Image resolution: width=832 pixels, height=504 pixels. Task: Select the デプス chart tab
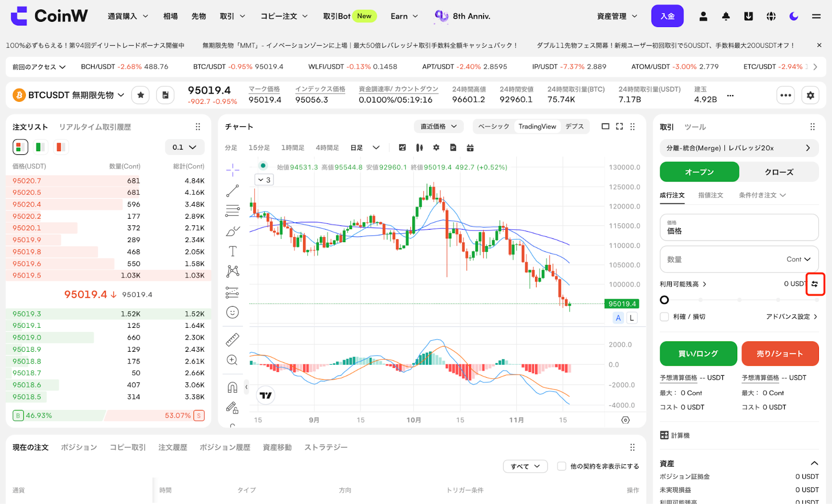[x=575, y=126]
